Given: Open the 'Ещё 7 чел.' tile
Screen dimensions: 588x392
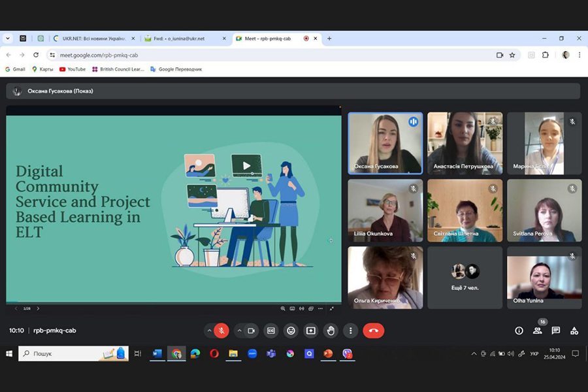Looking at the screenshot, I should (465, 278).
